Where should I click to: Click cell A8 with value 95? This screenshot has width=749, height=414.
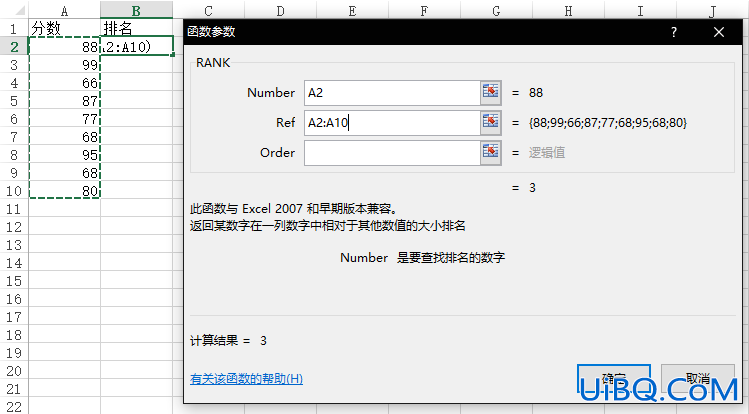64,155
